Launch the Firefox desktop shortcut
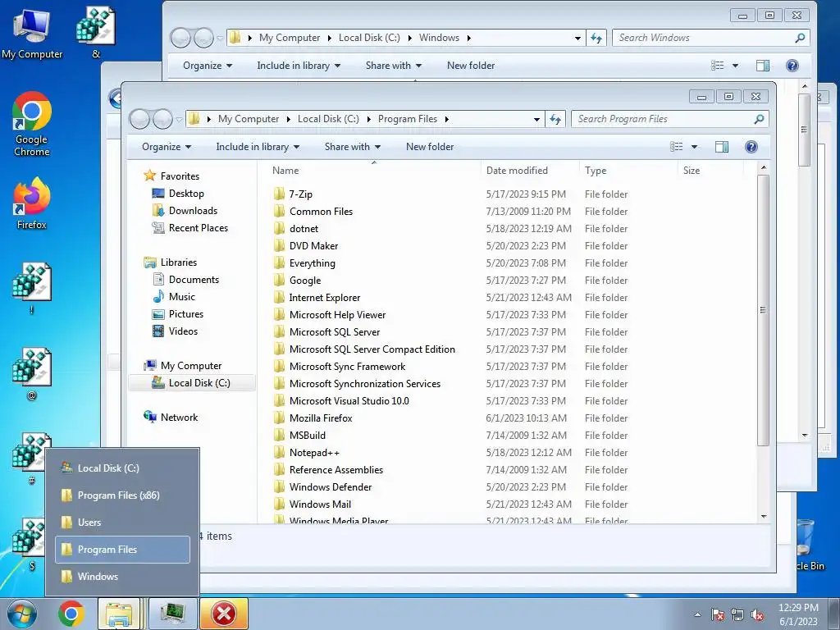 click(x=32, y=203)
